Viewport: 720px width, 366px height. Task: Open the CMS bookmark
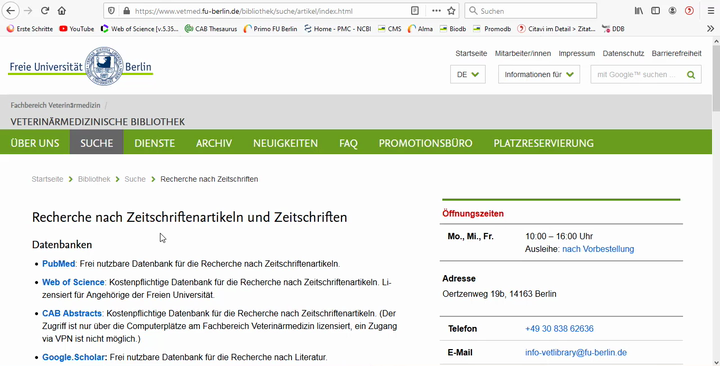pyautogui.click(x=389, y=28)
